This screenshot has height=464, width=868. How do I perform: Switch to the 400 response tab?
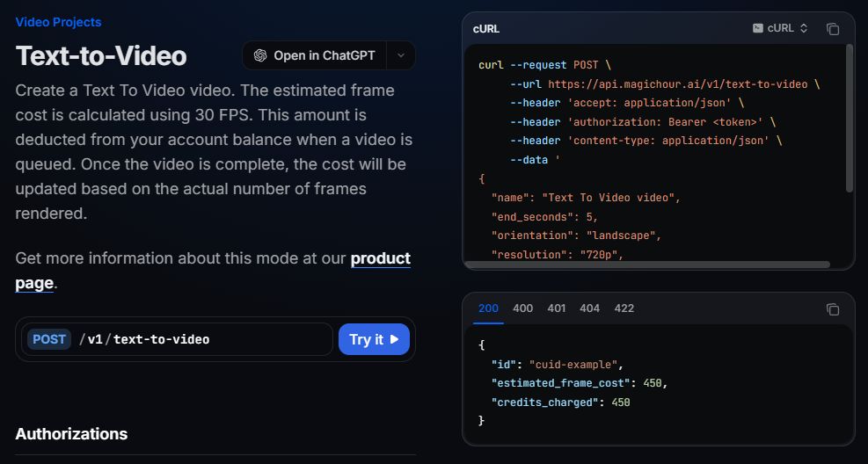click(522, 308)
